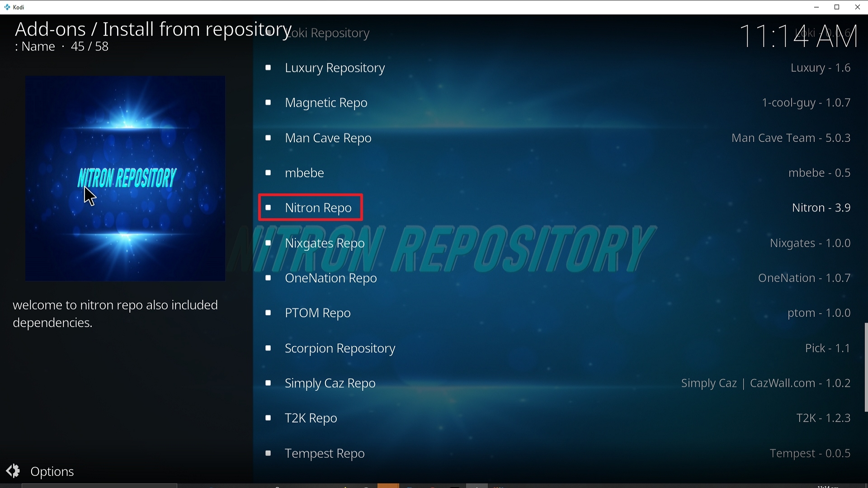Click the bullet icon beside Man Cave Repo

pyautogui.click(x=268, y=138)
